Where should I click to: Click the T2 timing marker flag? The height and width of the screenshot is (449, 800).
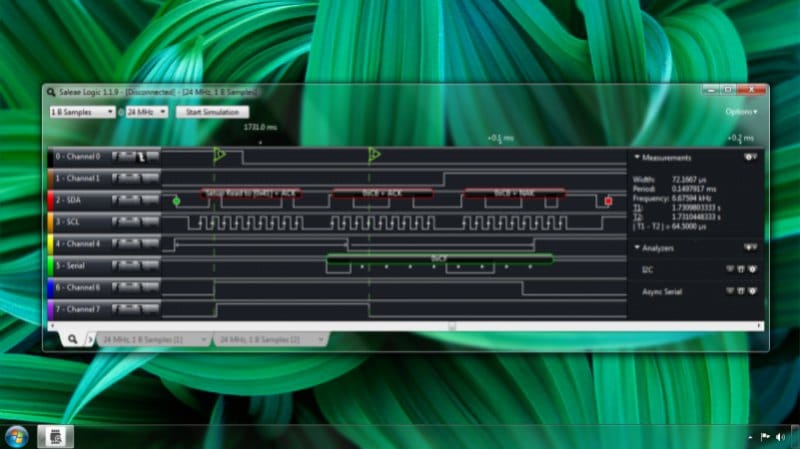(374, 154)
